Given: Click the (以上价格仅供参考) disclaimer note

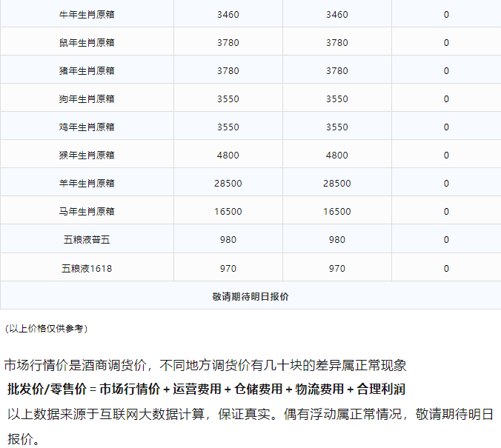Looking at the screenshot, I should [47, 329].
